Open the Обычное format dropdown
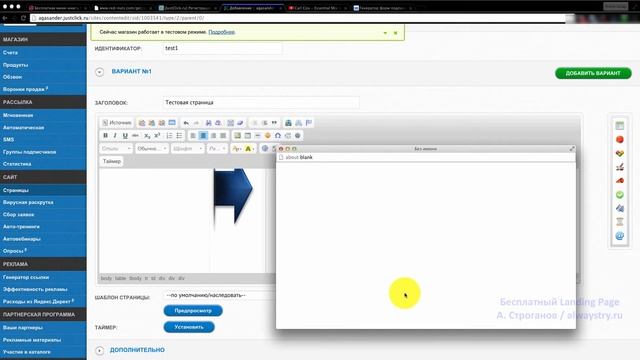This screenshot has width=640, height=360. coord(151,149)
